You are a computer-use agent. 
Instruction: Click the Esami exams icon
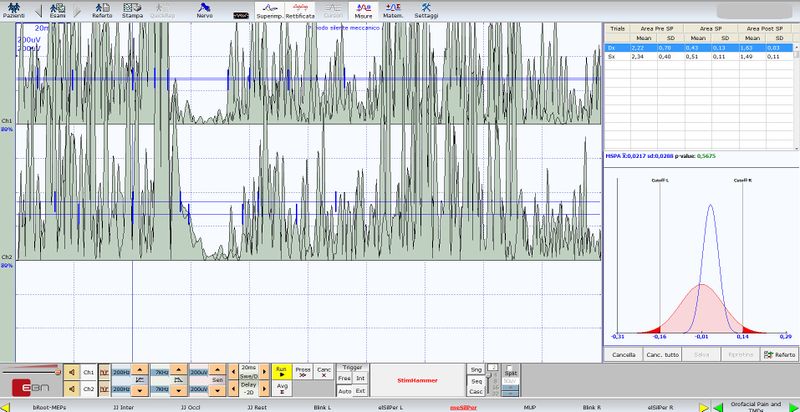[x=58, y=12]
